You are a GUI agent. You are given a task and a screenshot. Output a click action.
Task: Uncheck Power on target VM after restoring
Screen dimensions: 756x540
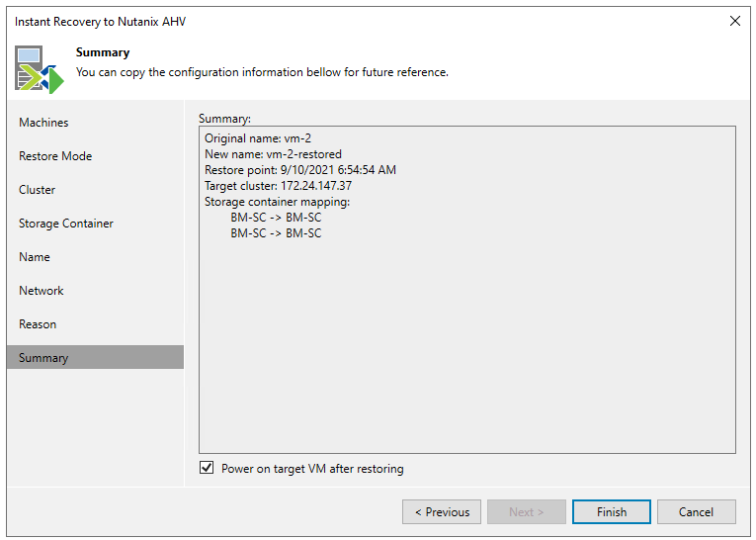207,468
